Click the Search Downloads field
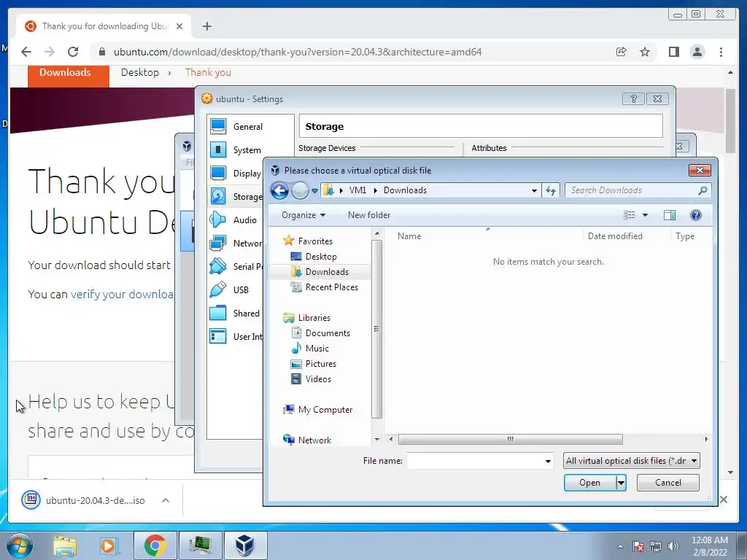Screen dimensions: 747x560 click(x=638, y=190)
